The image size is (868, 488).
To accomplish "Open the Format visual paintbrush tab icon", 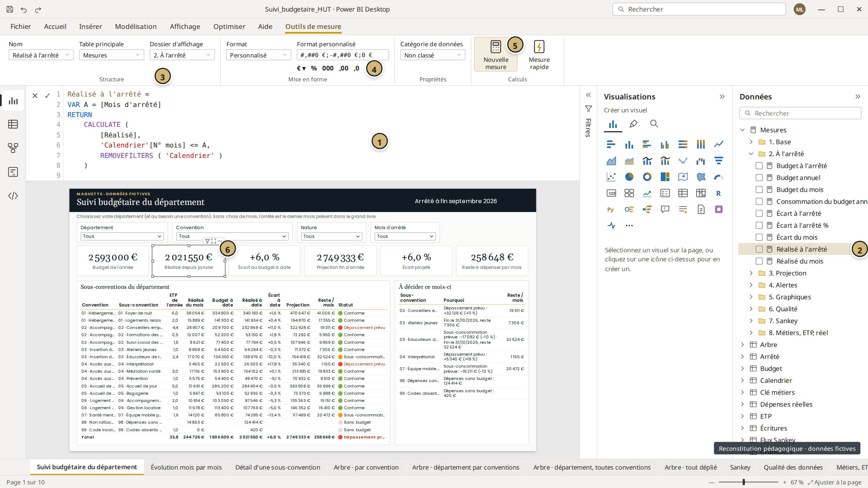I will click(x=633, y=124).
